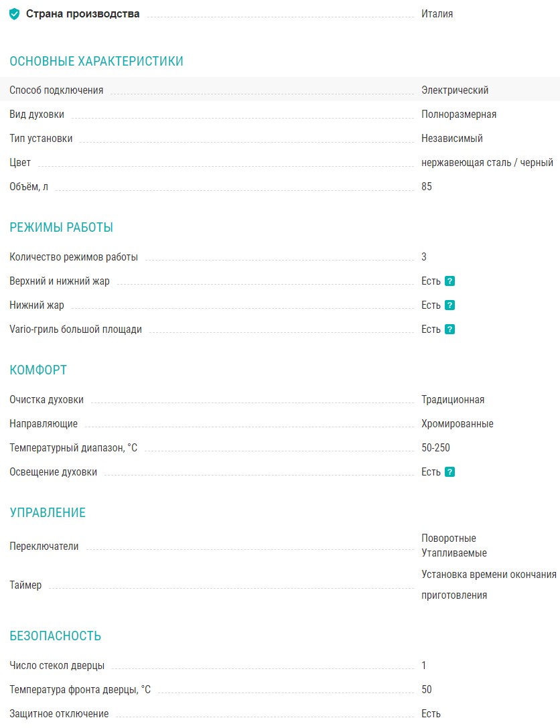
Task: Click the Таймер row label
Action: [25, 585]
